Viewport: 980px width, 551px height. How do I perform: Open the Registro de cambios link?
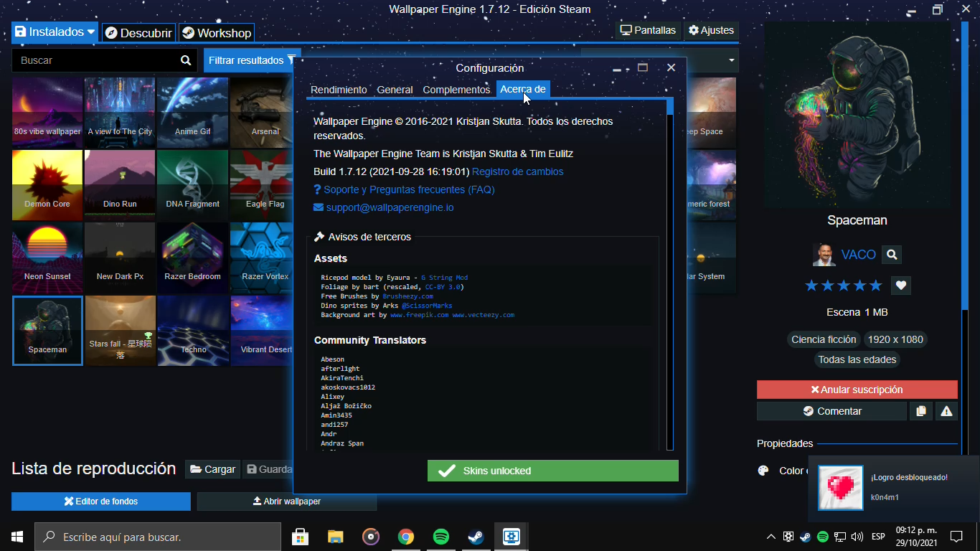pos(517,171)
